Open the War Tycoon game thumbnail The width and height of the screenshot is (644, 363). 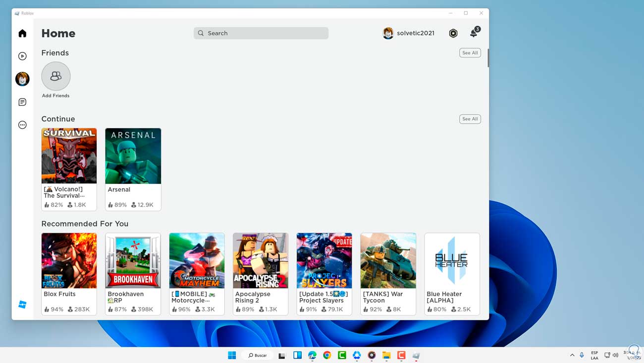pos(388,260)
